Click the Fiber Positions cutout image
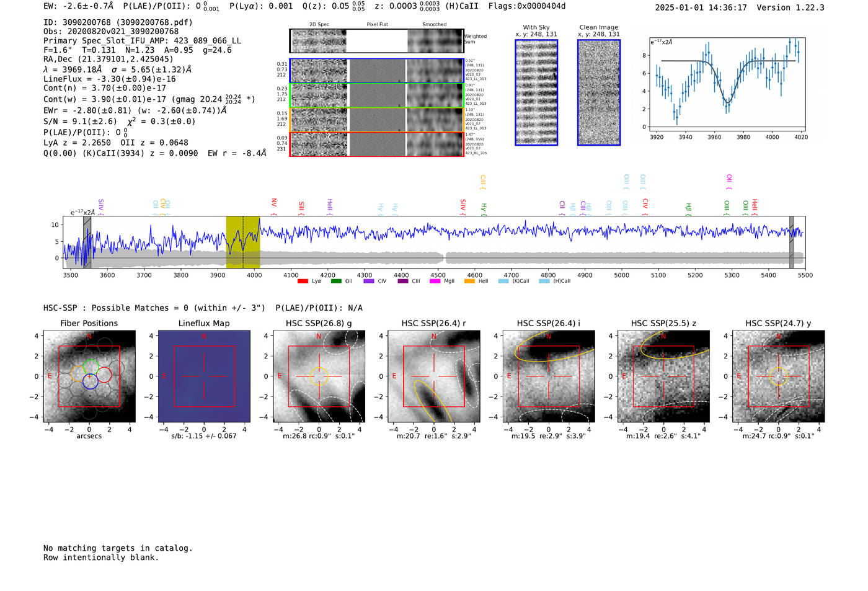This screenshot has width=868, height=591. pos(89,376)
